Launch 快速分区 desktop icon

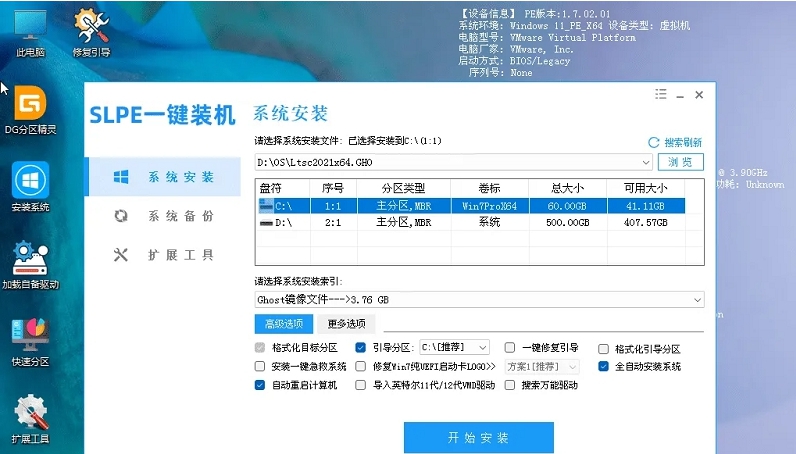pyautogui.click(x=30, y=342)
